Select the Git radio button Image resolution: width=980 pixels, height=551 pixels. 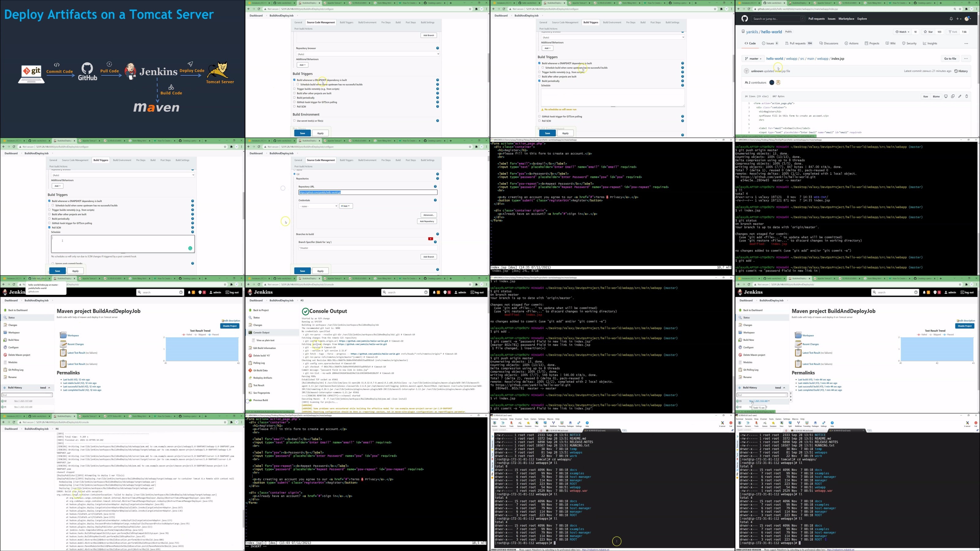coord(294,174)
